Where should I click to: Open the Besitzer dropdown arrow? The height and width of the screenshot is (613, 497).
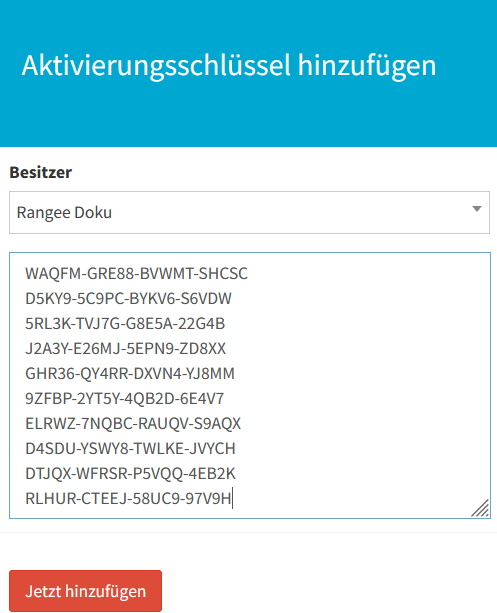(x=476, y=209)
